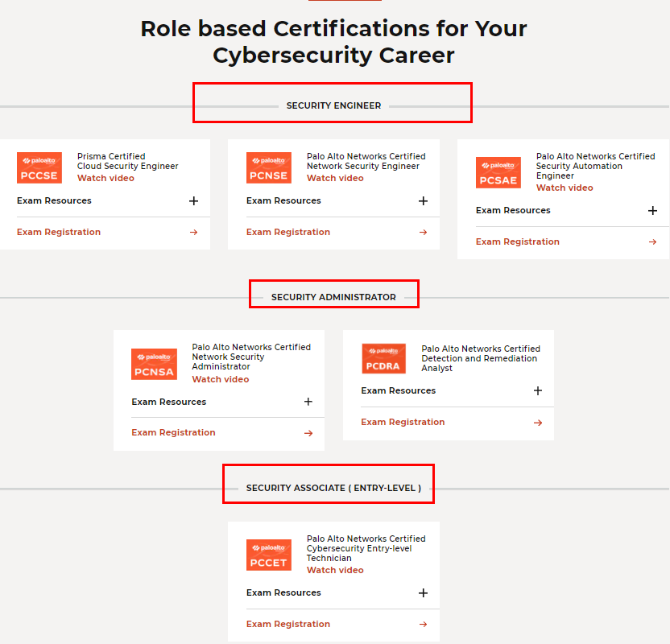Expand PCNSE Exam Resources plus icon
Viewport: 670px width, 644px height.
[x=423, y=200]
